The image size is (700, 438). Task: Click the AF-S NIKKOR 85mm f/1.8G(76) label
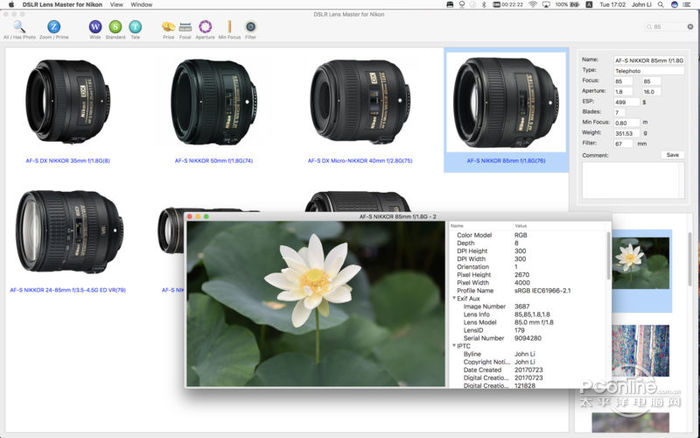[x=506, y=161]
